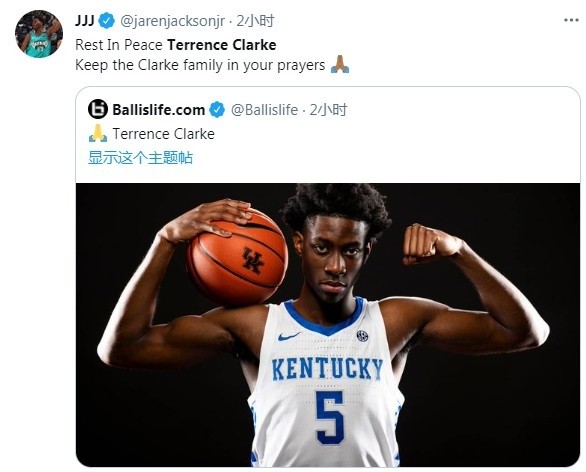Click the JJJ tweet timestamp 2小时
586x472 pixels.
tap(255, 21)
